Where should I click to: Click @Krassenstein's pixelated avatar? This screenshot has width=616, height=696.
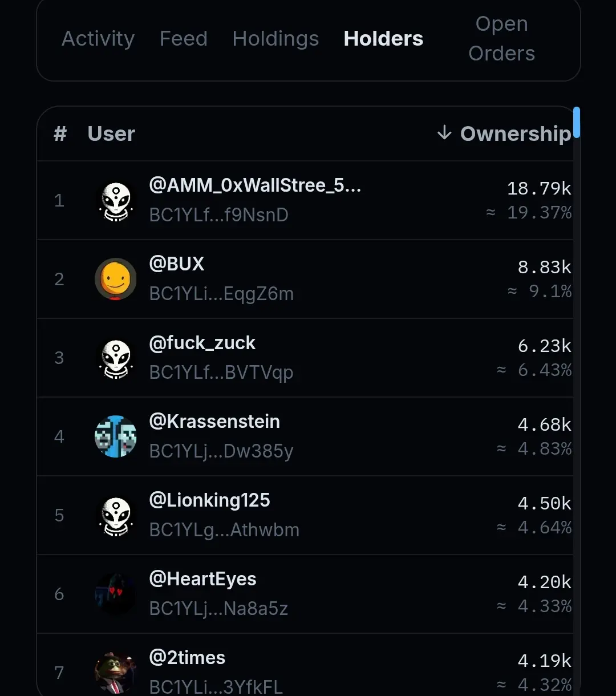(116, 436)
